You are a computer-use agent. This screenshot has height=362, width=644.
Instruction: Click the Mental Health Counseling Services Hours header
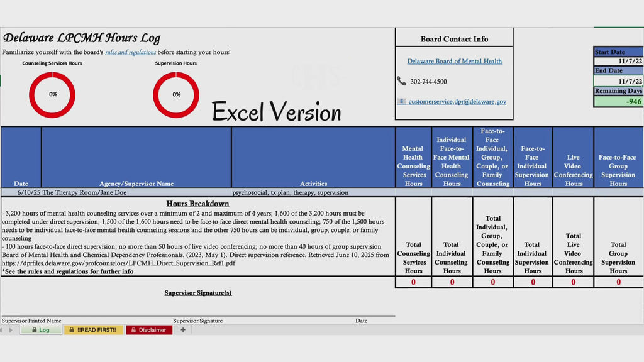coord(414,157)
